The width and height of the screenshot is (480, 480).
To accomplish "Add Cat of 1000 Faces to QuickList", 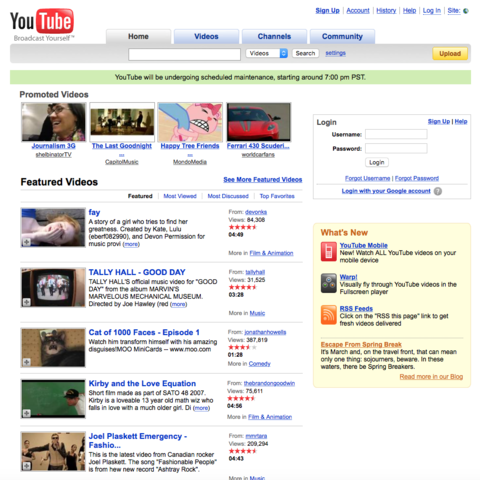I will (x=27, y=362).
